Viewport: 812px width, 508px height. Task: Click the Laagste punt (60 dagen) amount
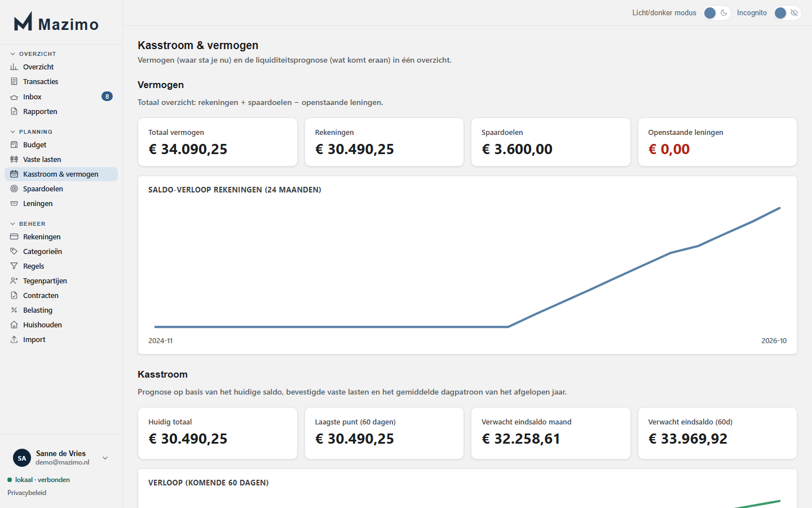click(355, 439)
